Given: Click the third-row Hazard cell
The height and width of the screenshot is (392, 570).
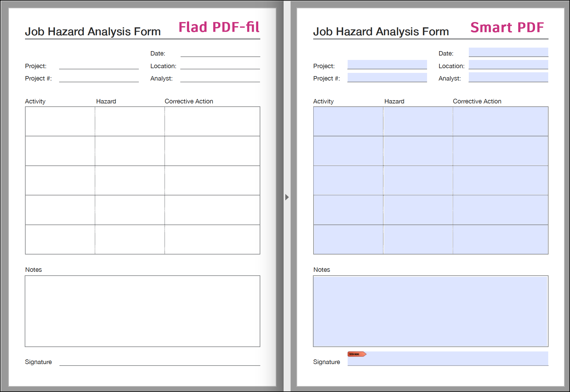Looking at the screenshot, I should coord(418,180).
